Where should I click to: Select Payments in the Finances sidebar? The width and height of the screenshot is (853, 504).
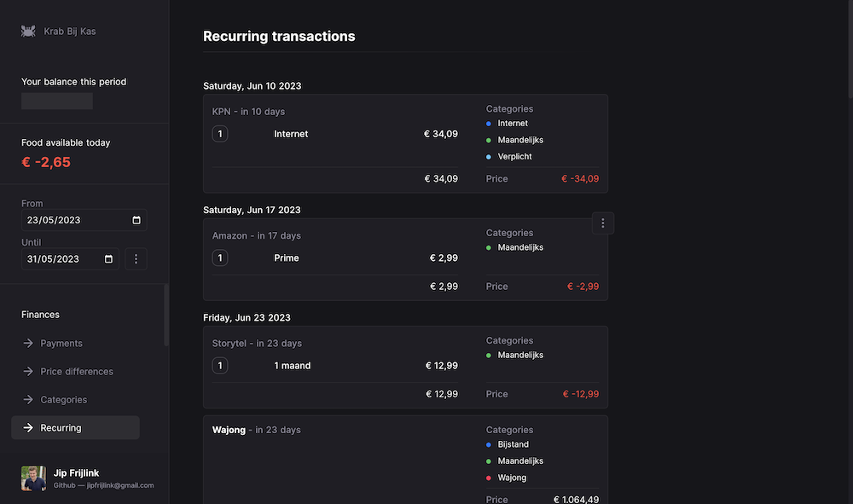pyautogui.click(x=62, y=343)
